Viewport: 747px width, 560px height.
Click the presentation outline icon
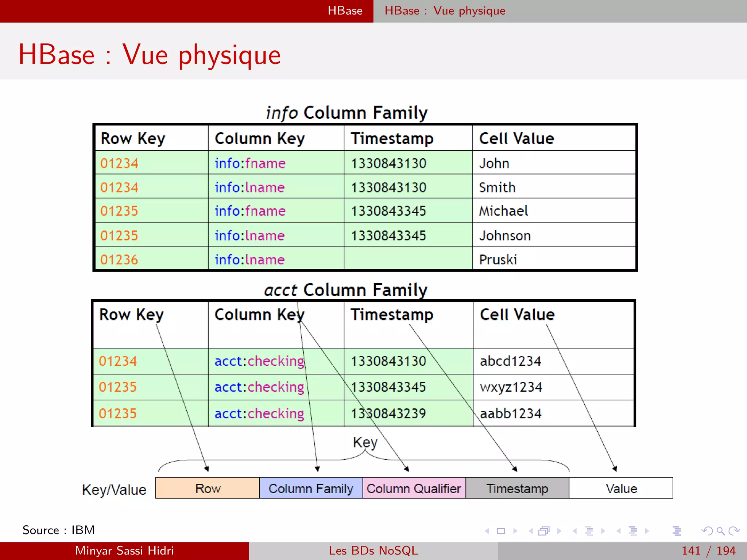coord(677,531)
